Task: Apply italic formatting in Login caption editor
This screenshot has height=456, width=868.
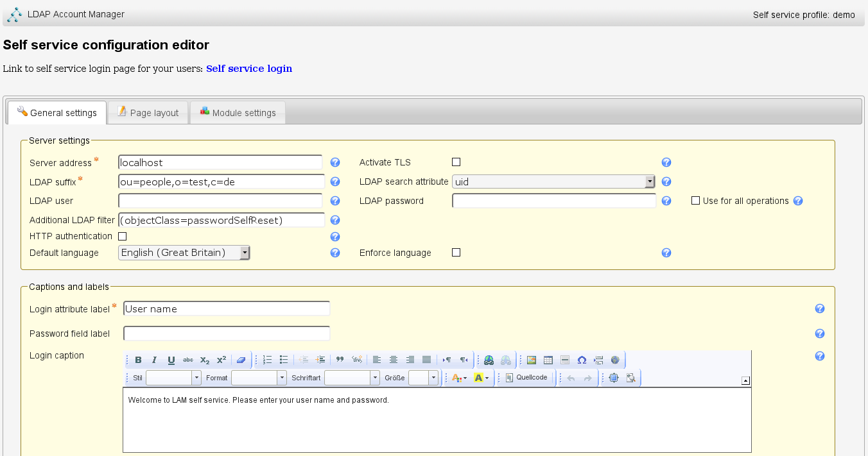Action: (x=155, y=360)
